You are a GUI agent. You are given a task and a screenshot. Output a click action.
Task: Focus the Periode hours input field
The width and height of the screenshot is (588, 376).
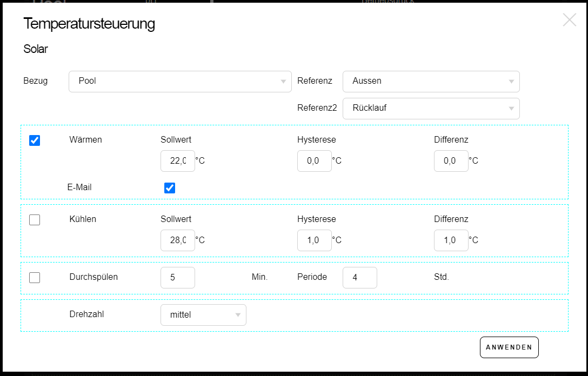click(359, 278)
